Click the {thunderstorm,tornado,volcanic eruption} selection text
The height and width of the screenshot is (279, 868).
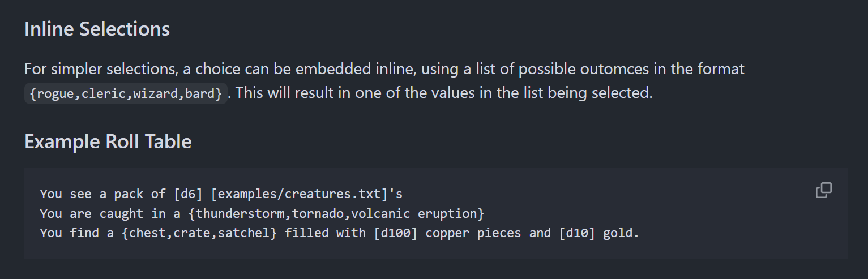click(339, 213)
